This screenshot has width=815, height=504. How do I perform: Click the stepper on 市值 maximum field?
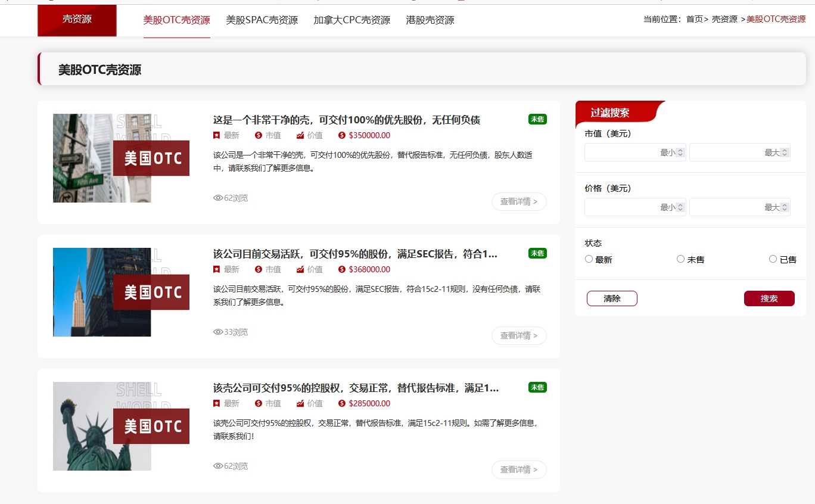click(x=785, y=153)
